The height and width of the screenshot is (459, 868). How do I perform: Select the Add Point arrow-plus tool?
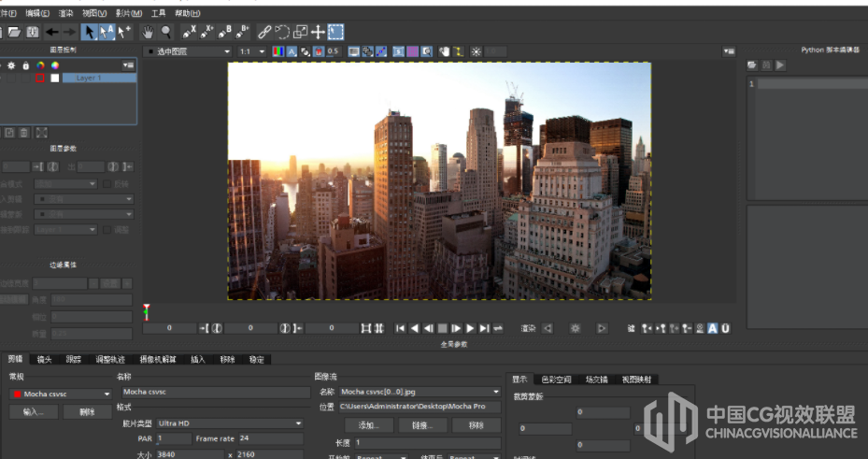tap(124, 32)
